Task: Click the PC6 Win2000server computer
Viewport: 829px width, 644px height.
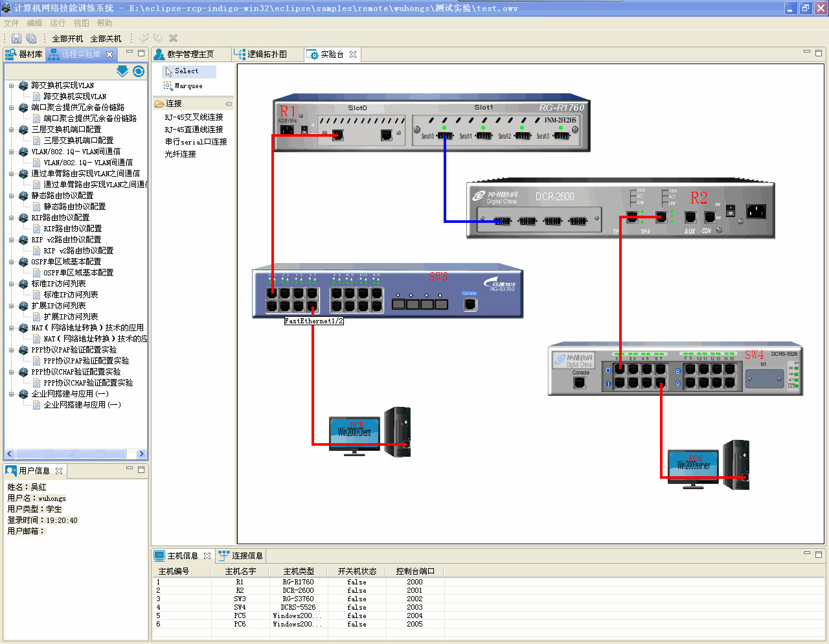Action: point(709,465)
